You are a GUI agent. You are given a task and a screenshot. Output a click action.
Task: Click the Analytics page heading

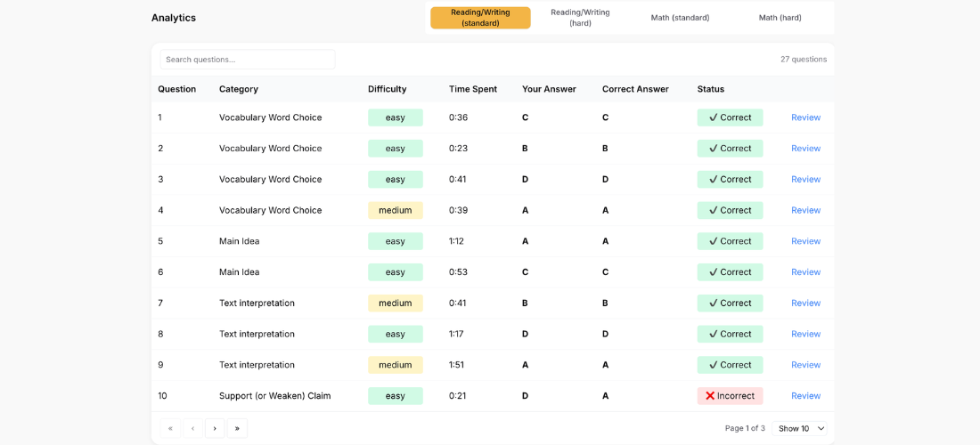[174, 18]
